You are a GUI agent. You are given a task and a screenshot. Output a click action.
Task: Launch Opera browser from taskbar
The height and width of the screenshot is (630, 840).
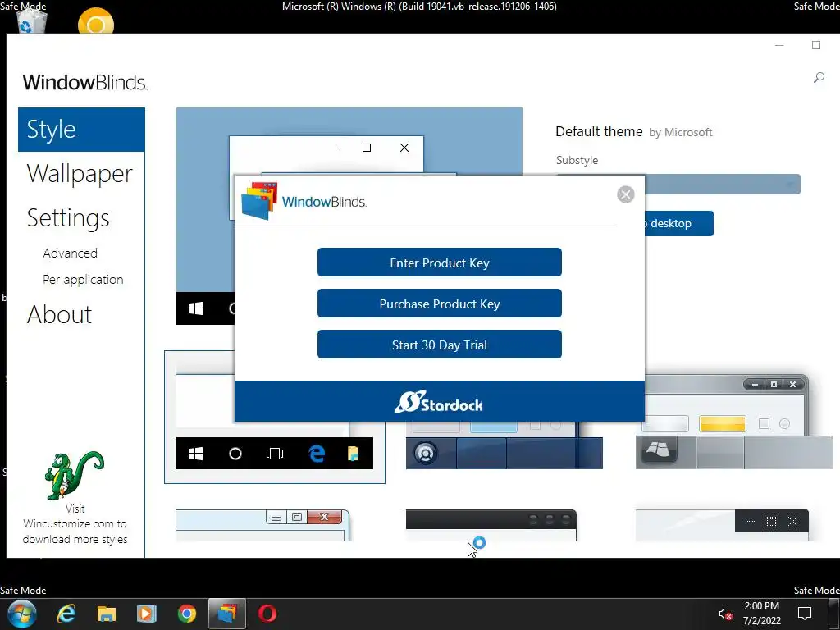pos(267,614)
